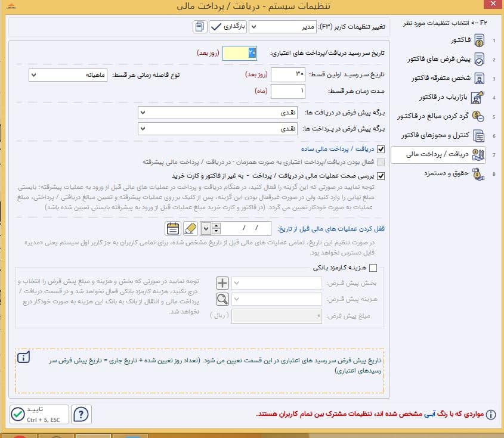This screenshot has height=438, width=504.
Task: Close the settings window
Action: (x=493, y=4)
